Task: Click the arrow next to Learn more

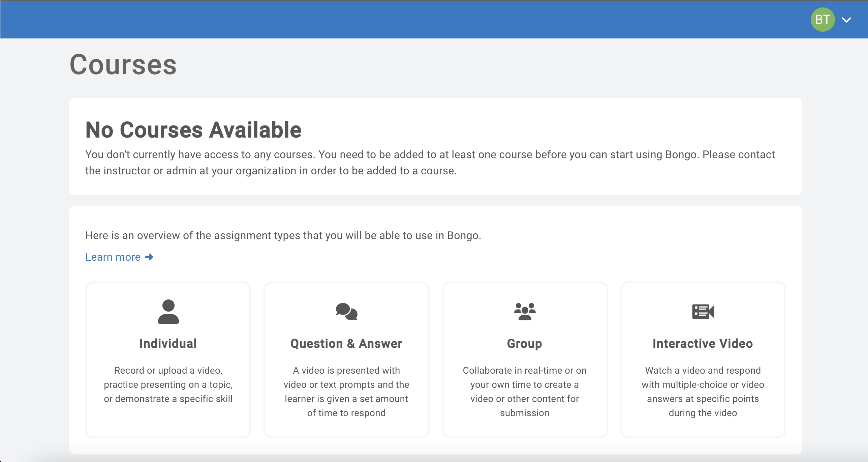Action: click(149, 257)
